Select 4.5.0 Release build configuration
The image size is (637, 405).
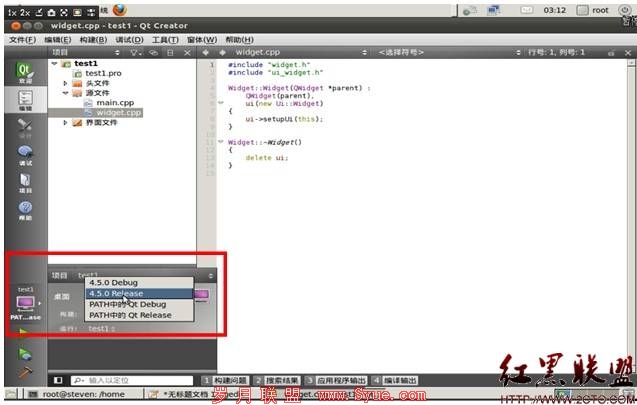click(x=139, y=293)
